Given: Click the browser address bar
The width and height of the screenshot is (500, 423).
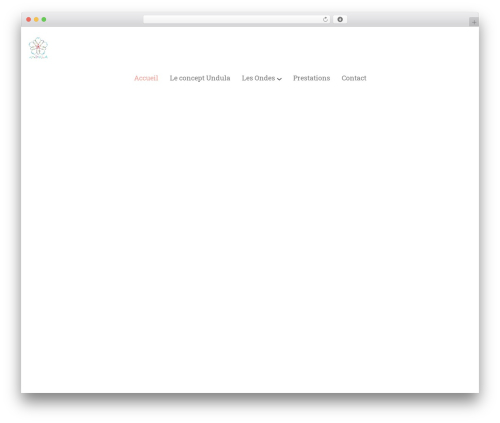Looking at the screenshot, I should (x=237, y=19).
